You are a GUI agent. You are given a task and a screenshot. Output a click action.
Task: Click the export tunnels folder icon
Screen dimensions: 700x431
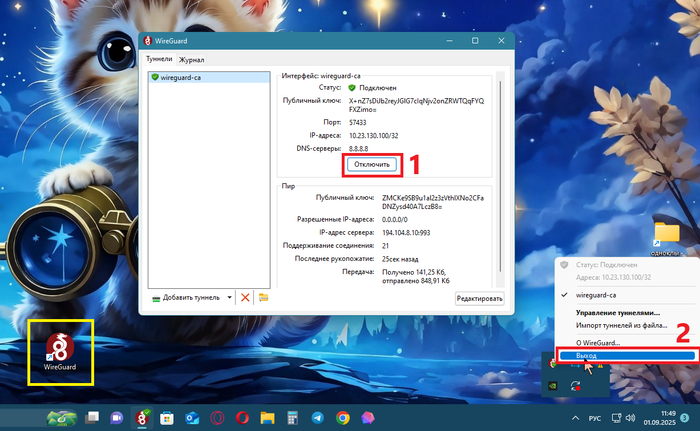(x=263, y=297)
